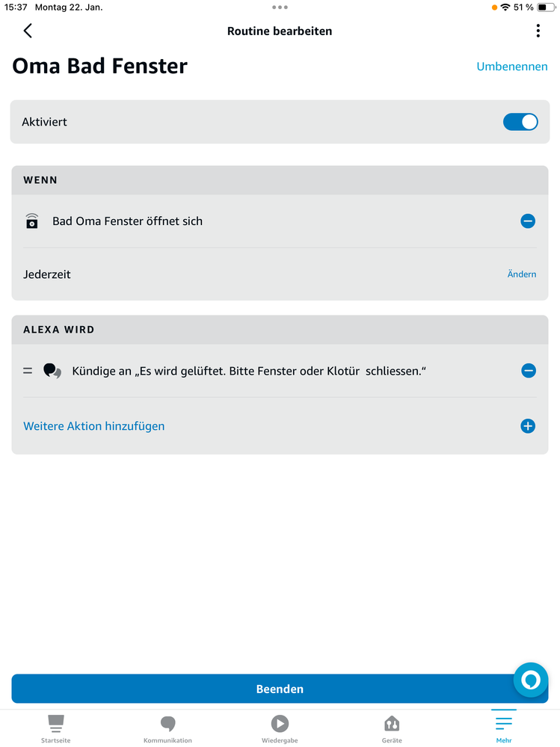Viewport: 560px width, 747px height.
Task: Select the Mehr tab
Action: coord(504,728)
